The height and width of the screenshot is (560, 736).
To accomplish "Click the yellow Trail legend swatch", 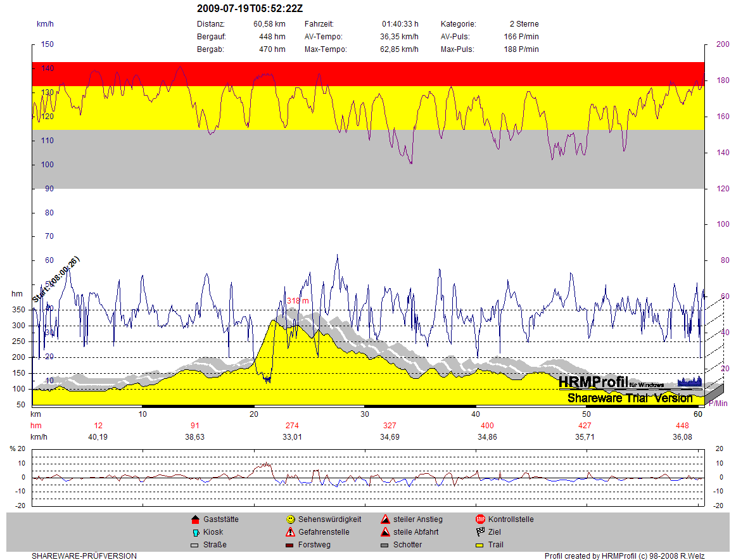I will (480, 545).
